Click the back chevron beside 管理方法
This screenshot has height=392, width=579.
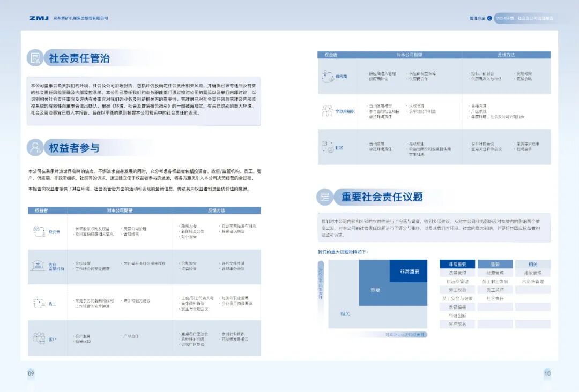pyautogui.click(x=489, y=18)
